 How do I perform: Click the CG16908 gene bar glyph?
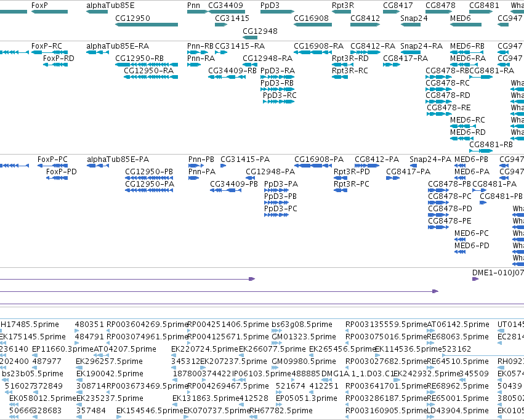coord(313,25)
